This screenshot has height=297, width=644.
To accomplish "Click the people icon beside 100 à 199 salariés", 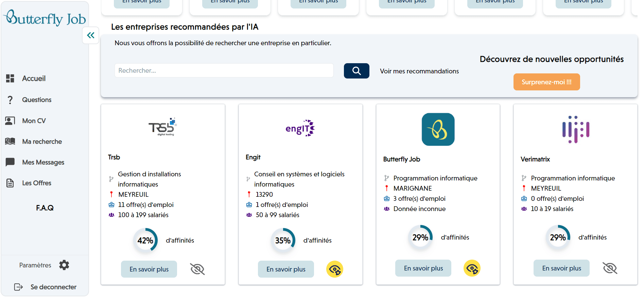I will click(x=111, y=215).
